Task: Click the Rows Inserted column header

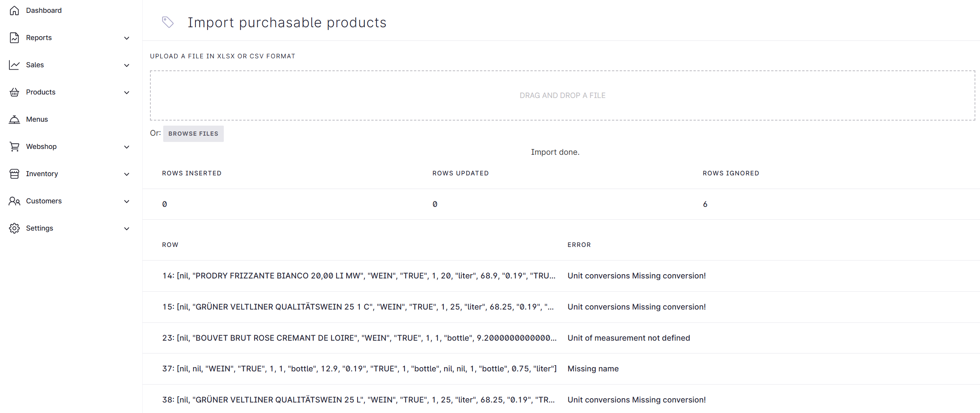Action: coord(192,173)
